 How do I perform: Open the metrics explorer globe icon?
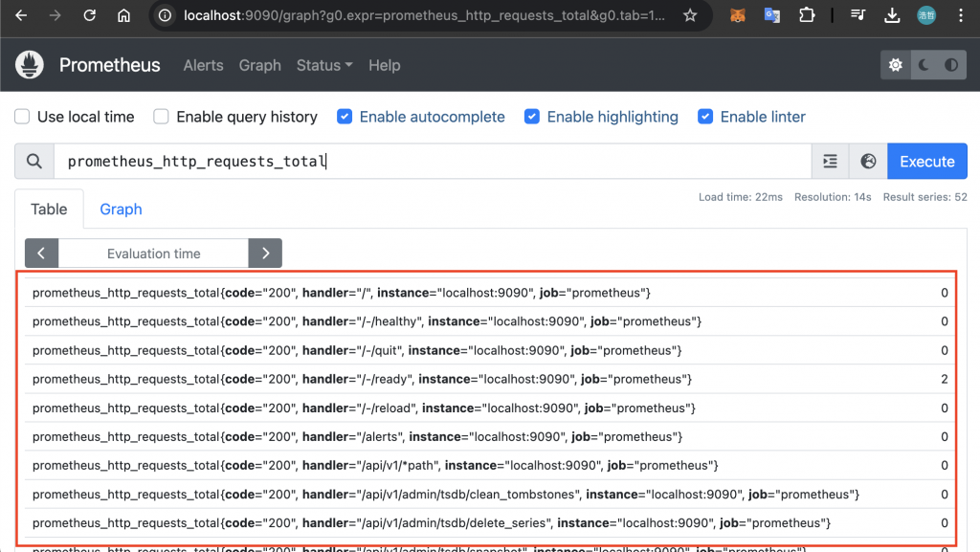868,161
